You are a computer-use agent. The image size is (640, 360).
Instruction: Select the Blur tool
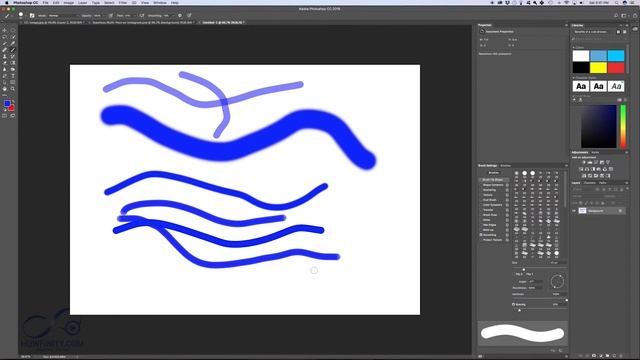click(x=4, y=69)
